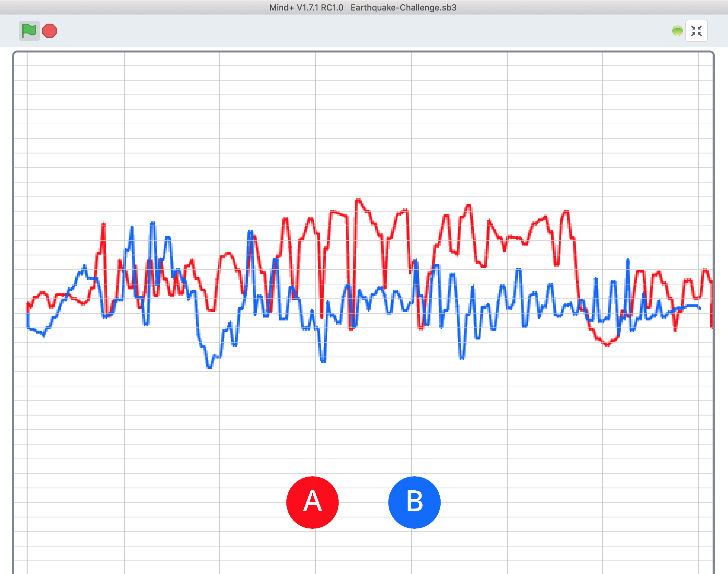Screen dimensions: 728x574
Task: Click the blue B circle button
Action: (414, 502)
